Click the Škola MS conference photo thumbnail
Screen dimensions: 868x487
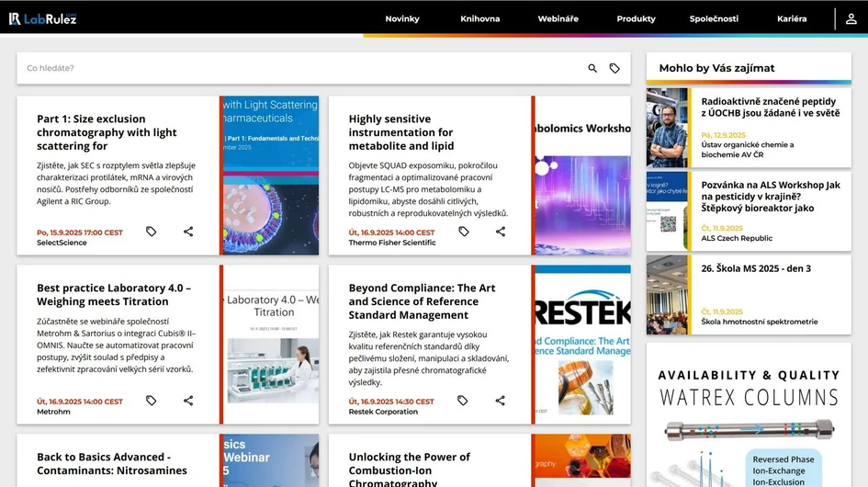click(667, 295)
